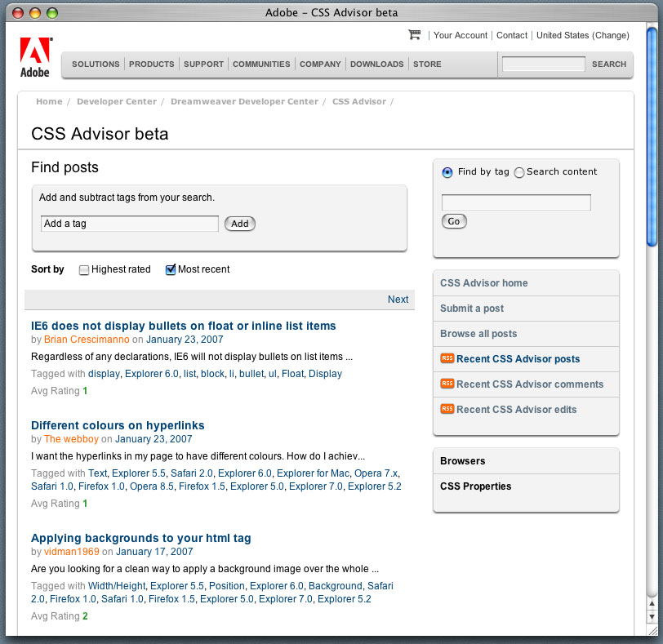Click RSS icon beside Recent CSS Advisor comments
The width and height of the screenshot is (663, 644).
coord(447,384)
